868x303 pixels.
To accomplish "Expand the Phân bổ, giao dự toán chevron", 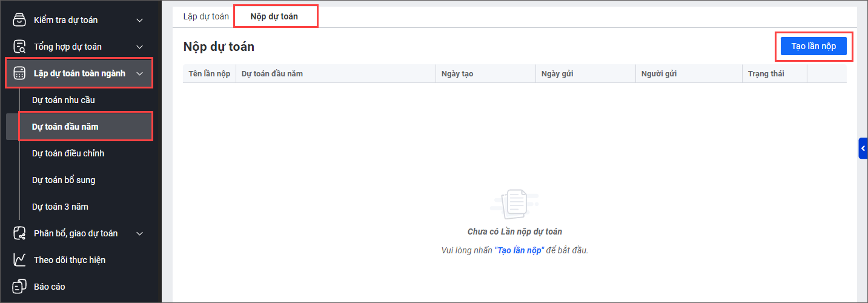I will 140,234.
